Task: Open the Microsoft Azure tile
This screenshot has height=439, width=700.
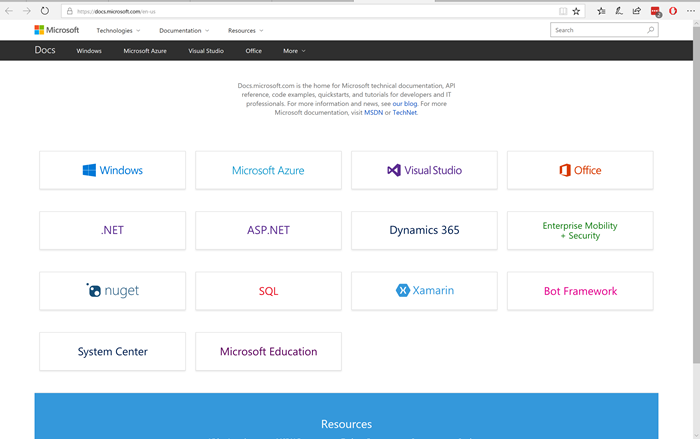Action: [x=268, y=170]
